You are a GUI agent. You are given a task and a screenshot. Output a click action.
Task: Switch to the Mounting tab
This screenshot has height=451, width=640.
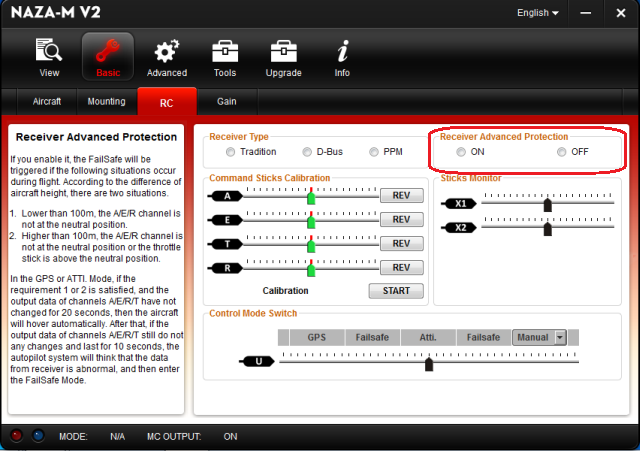(x=106, y=102)
